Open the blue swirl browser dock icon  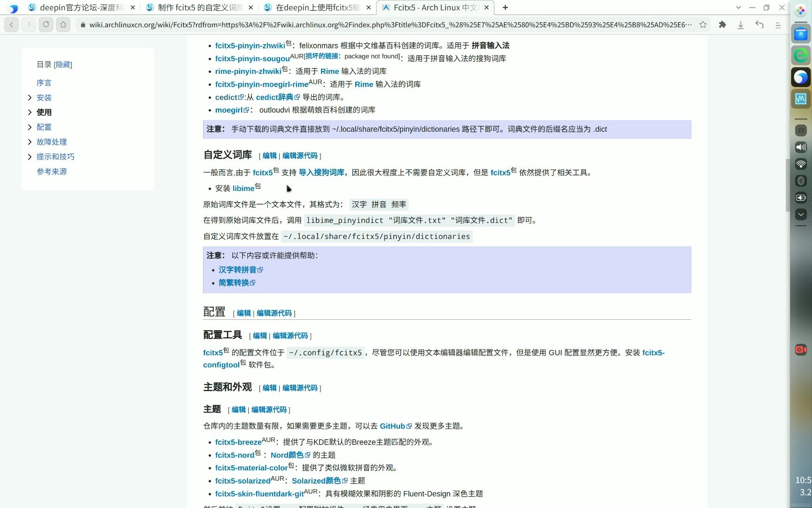801,77
